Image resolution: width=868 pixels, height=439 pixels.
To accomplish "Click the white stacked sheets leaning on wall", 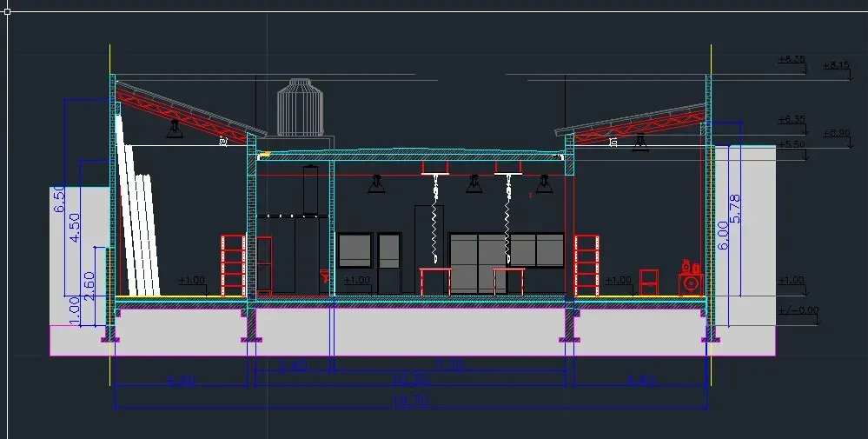I will (137, 208).
